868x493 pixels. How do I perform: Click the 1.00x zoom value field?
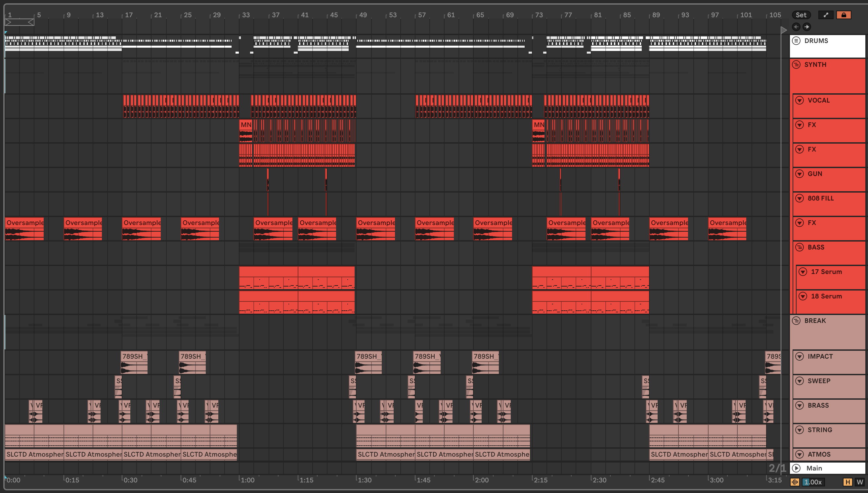(813, 482)
